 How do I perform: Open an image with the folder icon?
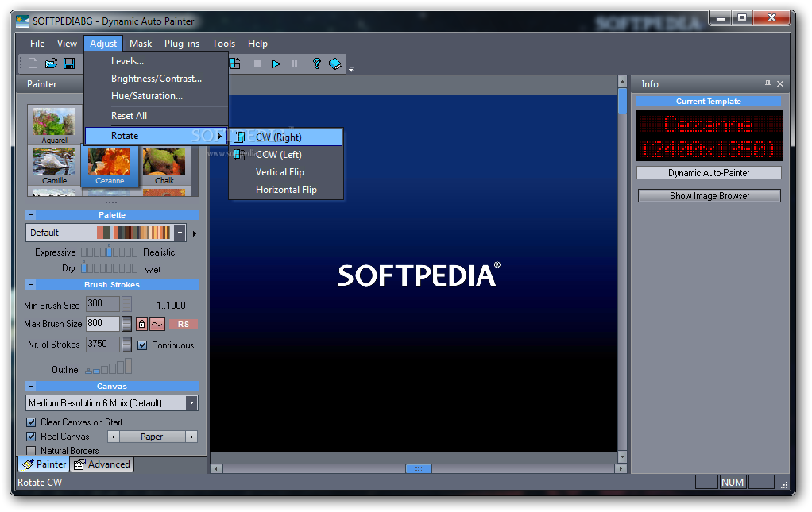tap(51, 64)
